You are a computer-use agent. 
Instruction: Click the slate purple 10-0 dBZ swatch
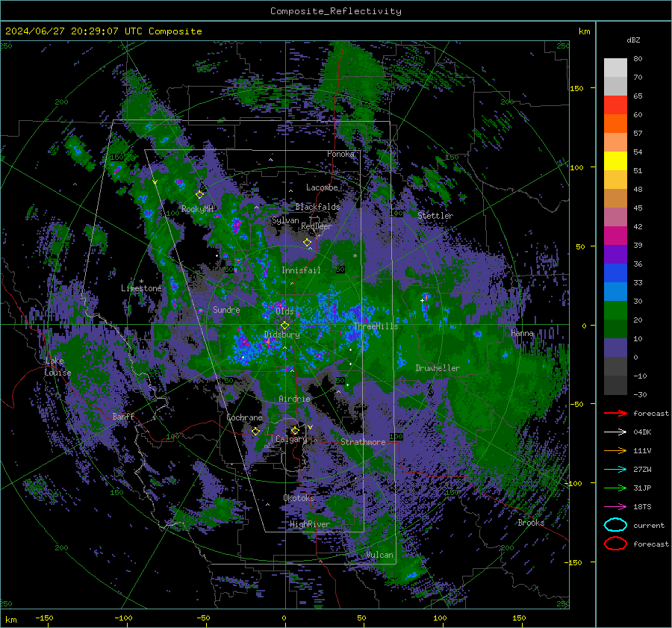pos(615,348)
